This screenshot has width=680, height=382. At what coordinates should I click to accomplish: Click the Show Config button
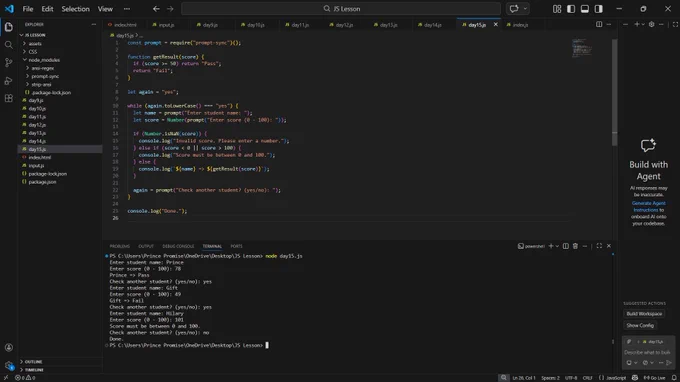[640, 325]
